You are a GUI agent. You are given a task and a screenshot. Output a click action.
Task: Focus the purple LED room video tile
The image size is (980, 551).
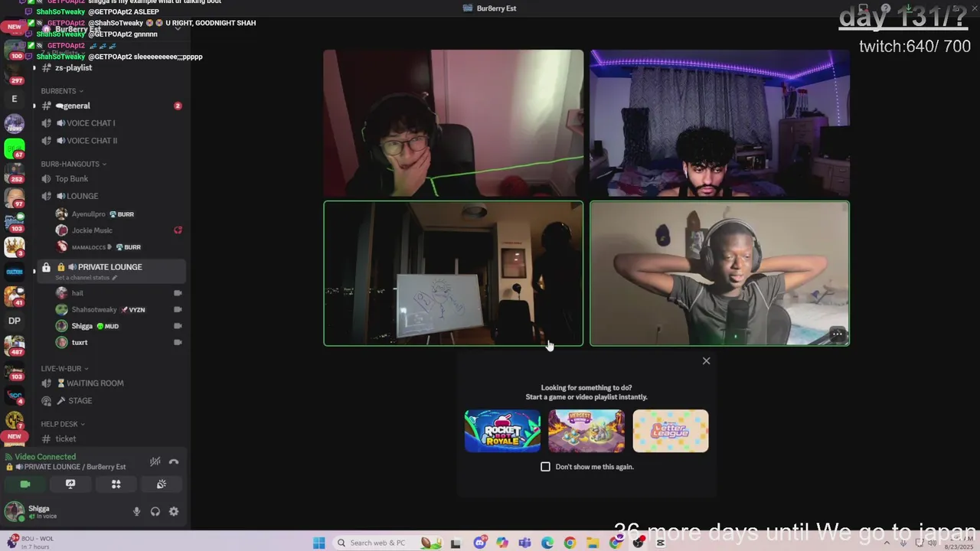(x=720, y=123)
